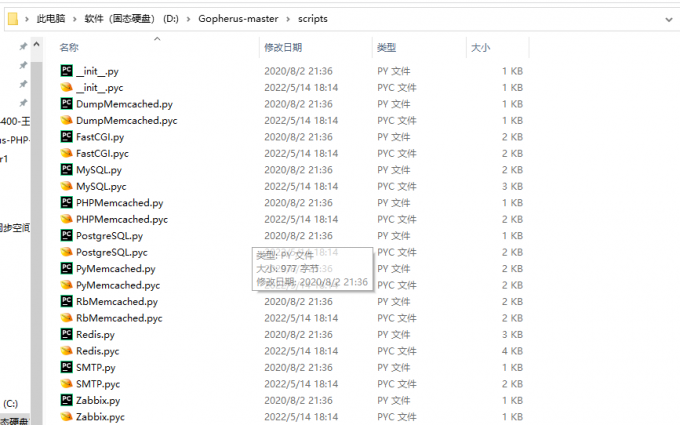Expand the chevron before 此电脑
680x425 pixels.
[x=27, y=19]
